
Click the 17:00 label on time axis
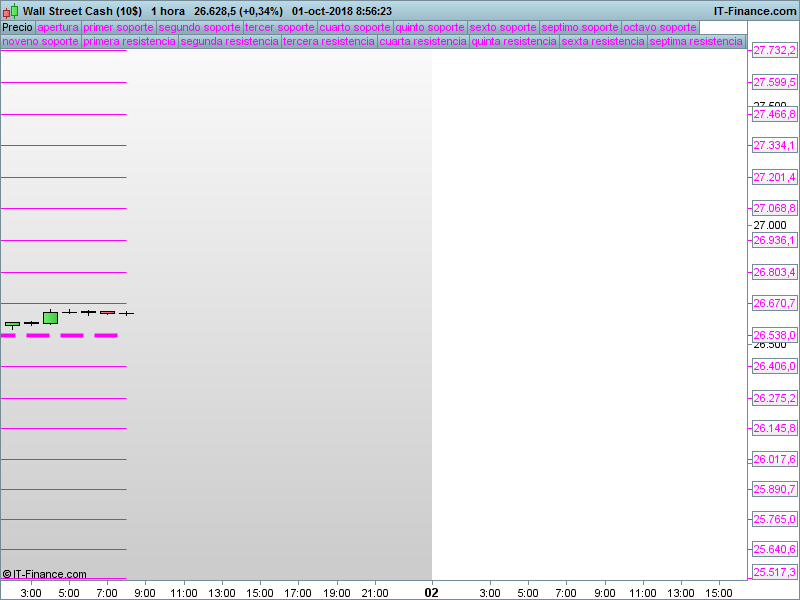click(298, 593)
